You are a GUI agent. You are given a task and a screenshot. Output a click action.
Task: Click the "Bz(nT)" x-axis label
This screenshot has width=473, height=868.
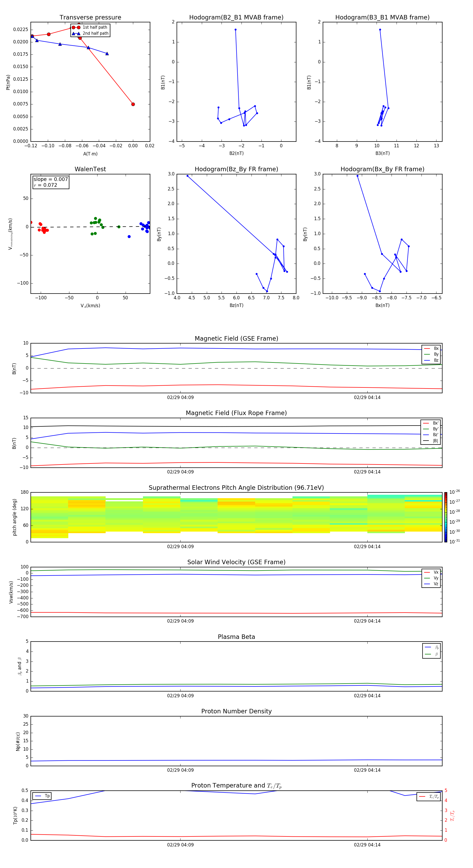click(236, 306)
